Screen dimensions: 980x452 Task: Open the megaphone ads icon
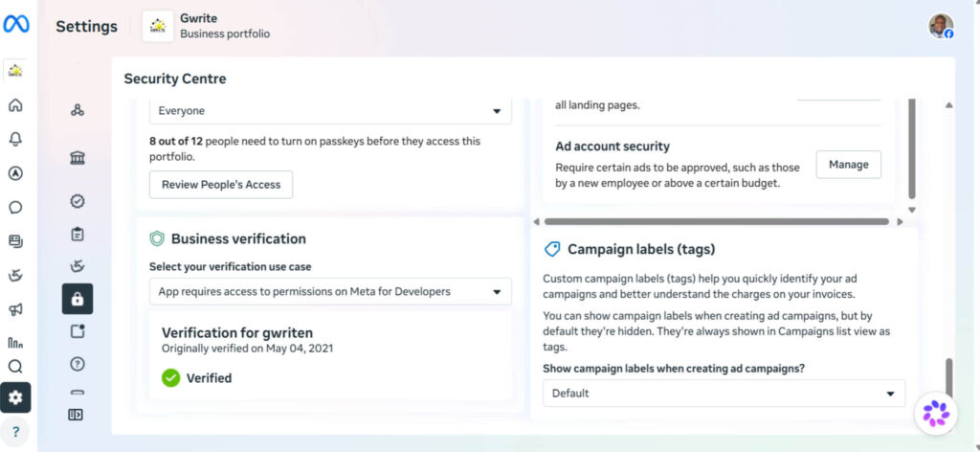[15, 309]
